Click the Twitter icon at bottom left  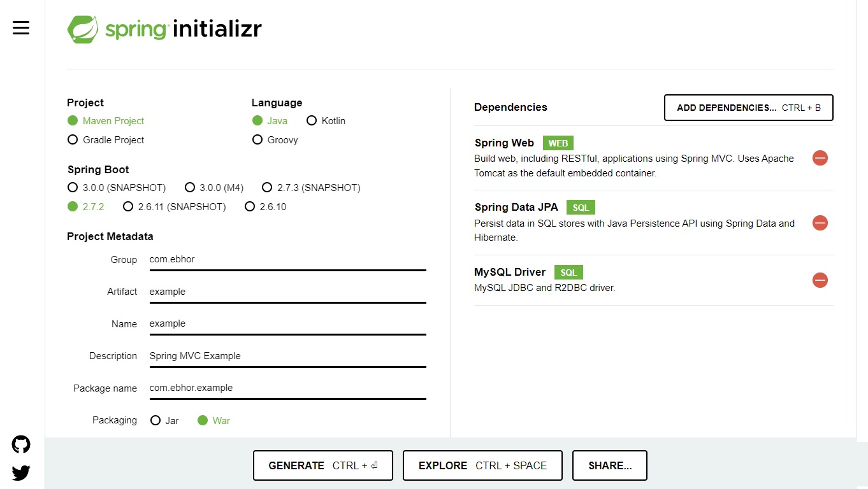20,473
